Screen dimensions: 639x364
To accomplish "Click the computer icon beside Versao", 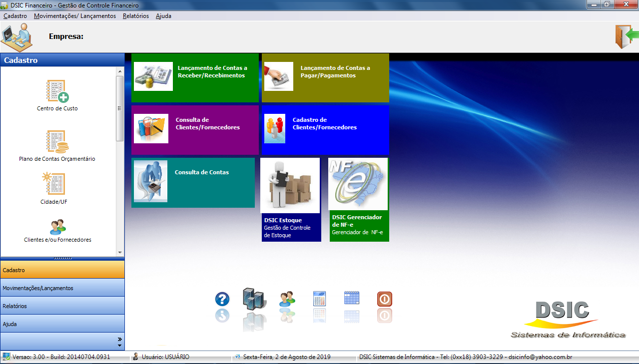I will (6, 357).
